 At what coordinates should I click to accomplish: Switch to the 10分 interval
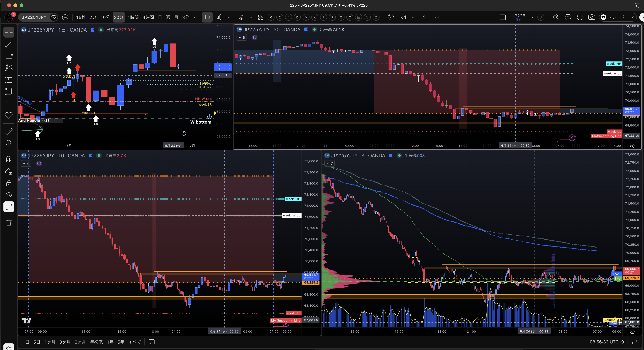coord(105,17)
